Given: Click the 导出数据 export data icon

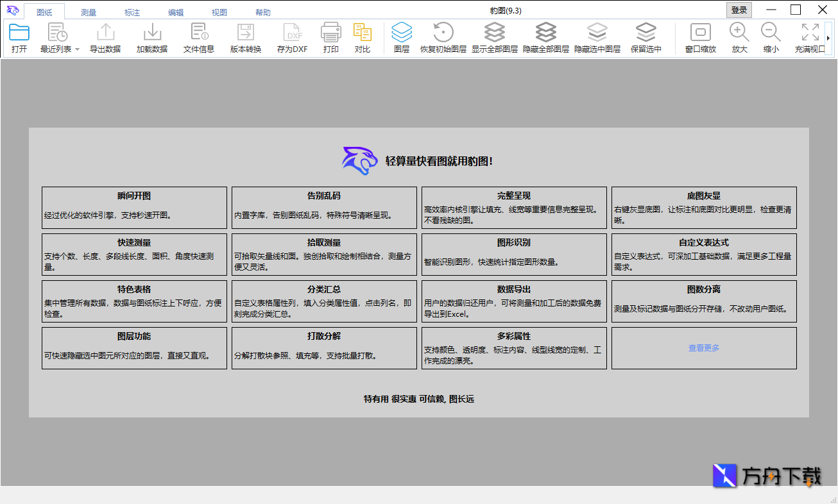Looking at the screenshot, I should pyautogui.click(x=105, y=37).
